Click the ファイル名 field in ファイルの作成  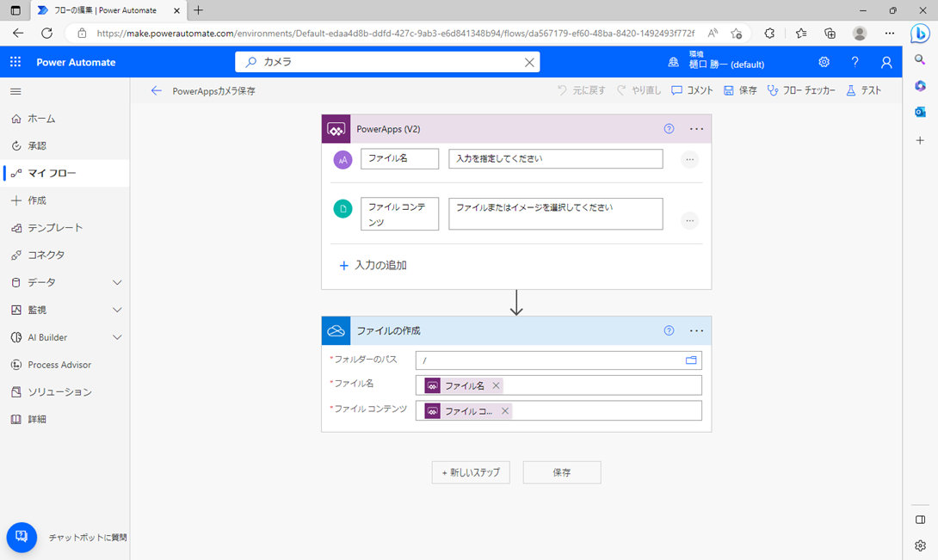pyautogui.click(x=558, y=386)
